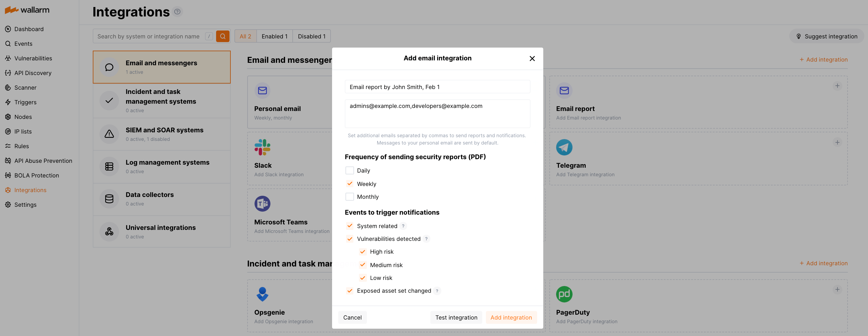Open the Telegram integration icon
This screenshot has height=336, width=868.
click(x=564, y=147)
